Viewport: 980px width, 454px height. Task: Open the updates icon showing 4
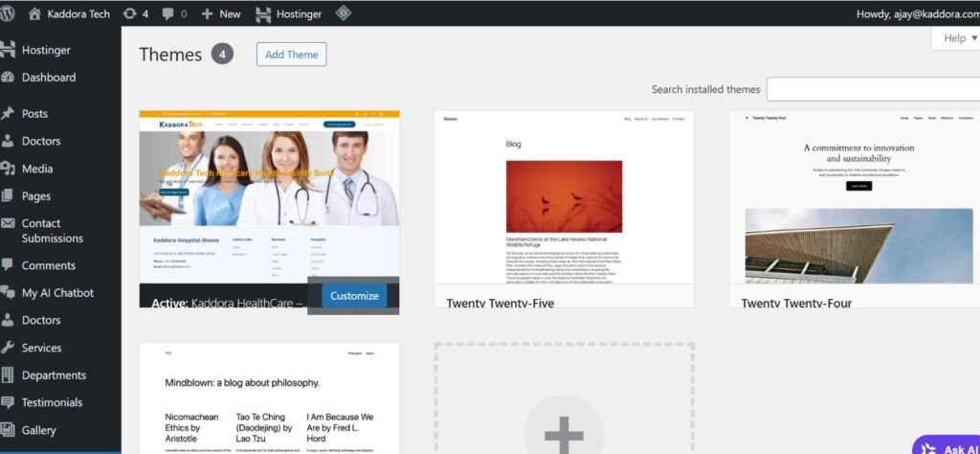pos(129,14)
